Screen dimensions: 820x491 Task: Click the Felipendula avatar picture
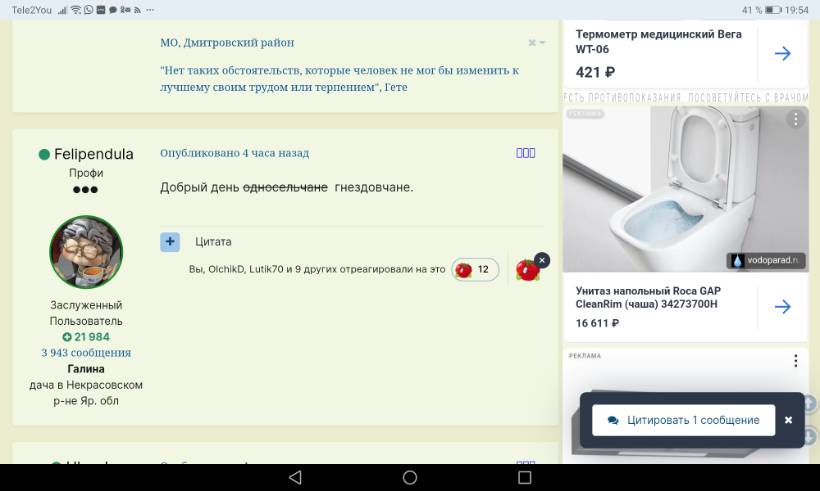click(86, 252)
